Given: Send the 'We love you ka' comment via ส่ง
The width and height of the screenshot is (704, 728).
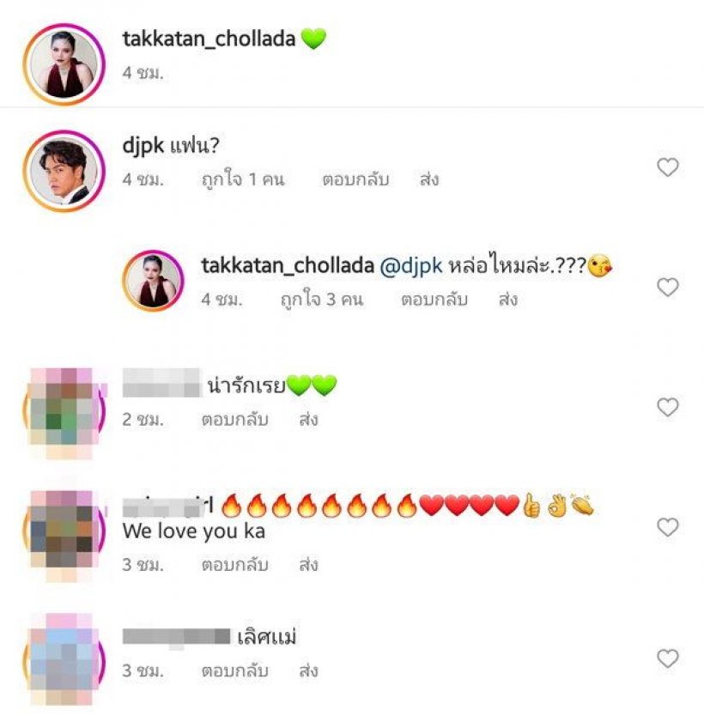Looking at the screenshot, I should (x=309, y=565).
